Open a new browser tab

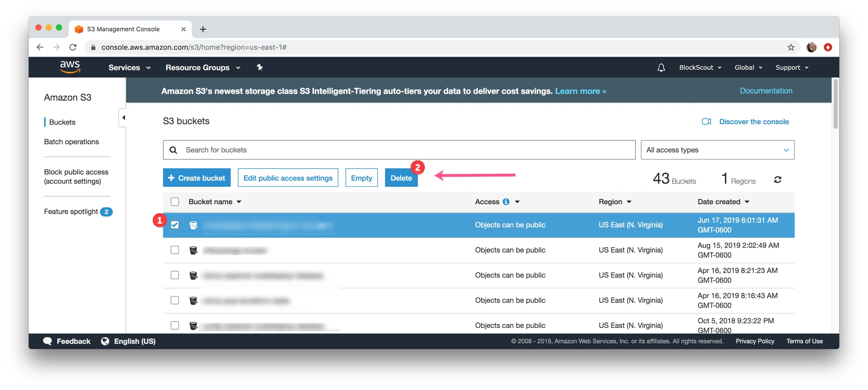203,29
